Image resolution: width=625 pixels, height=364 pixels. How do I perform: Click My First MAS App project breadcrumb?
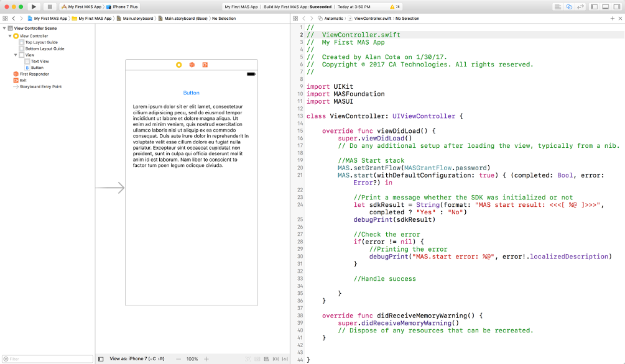point(47,18)
